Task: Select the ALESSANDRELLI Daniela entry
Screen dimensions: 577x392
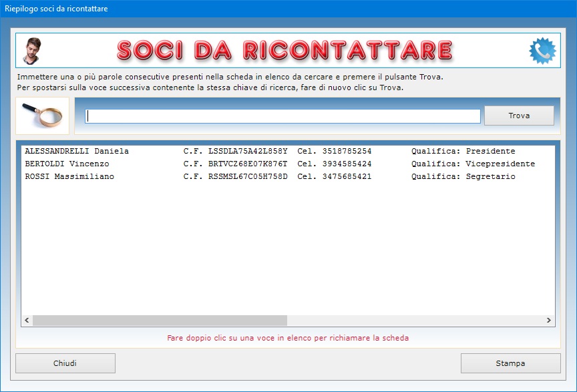Action: [x=77, y=151]
